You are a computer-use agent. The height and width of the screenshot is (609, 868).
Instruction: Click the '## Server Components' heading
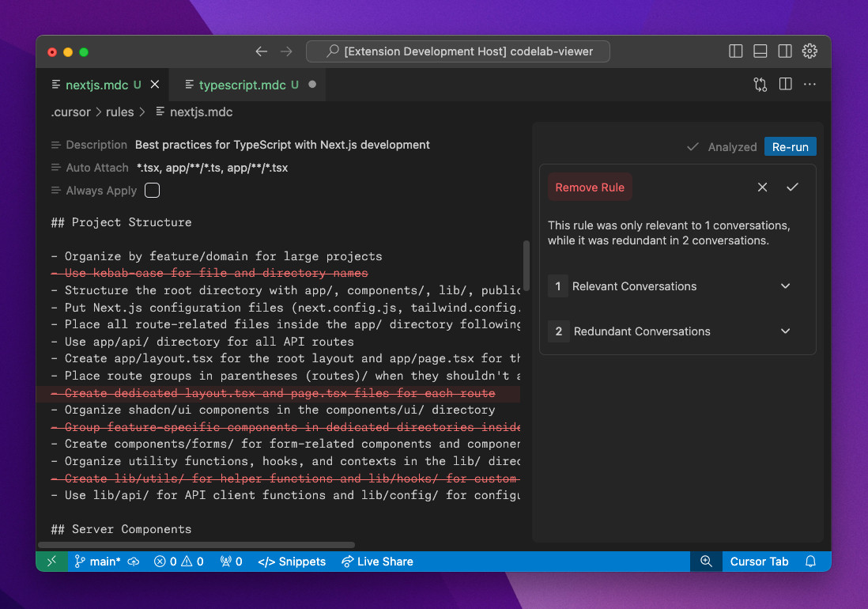(x=121, y=529)
